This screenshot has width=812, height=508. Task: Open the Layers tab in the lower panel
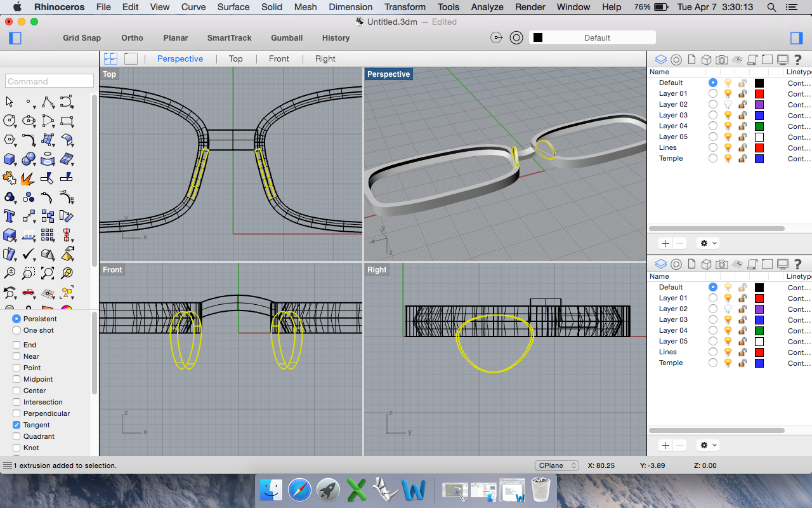tap(661, 264)
